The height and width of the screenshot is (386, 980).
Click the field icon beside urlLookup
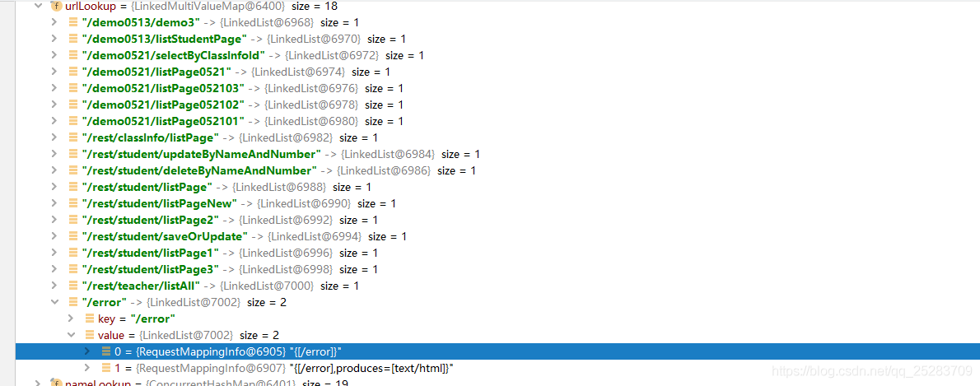[56, 7]
